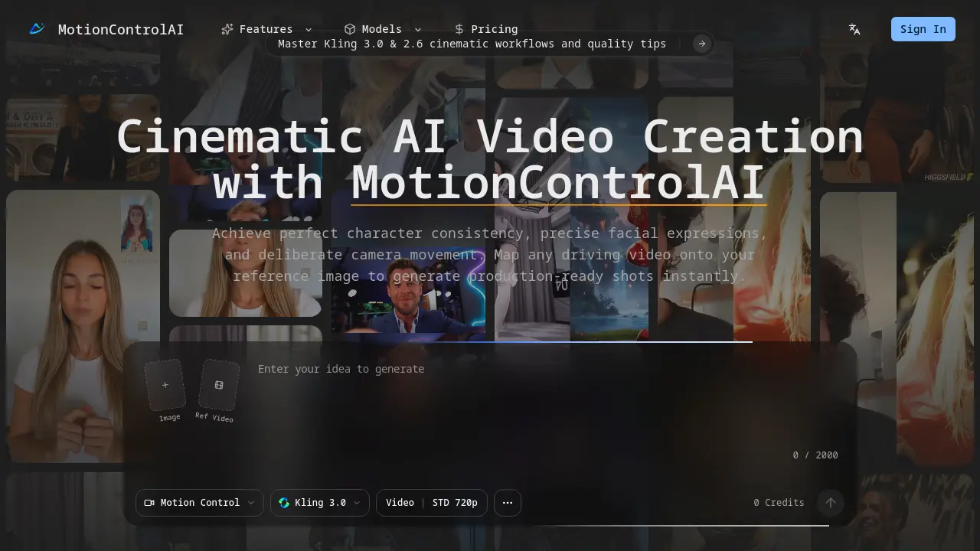The height and width of the screenshot is (551, 980).
Task: Add an image with the plus tile
Action: [x=165, y=385]
